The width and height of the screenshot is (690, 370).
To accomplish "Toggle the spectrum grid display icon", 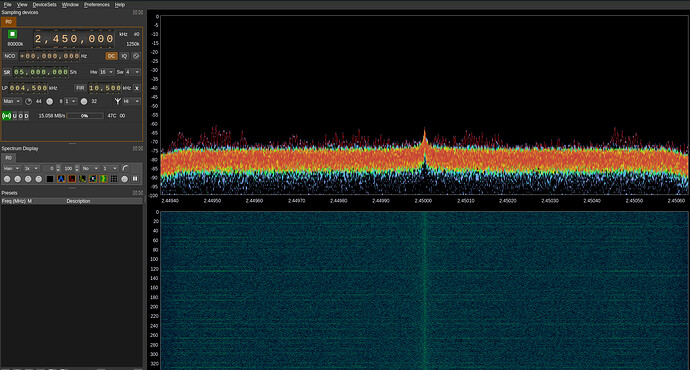I will [x=114, y=179].
